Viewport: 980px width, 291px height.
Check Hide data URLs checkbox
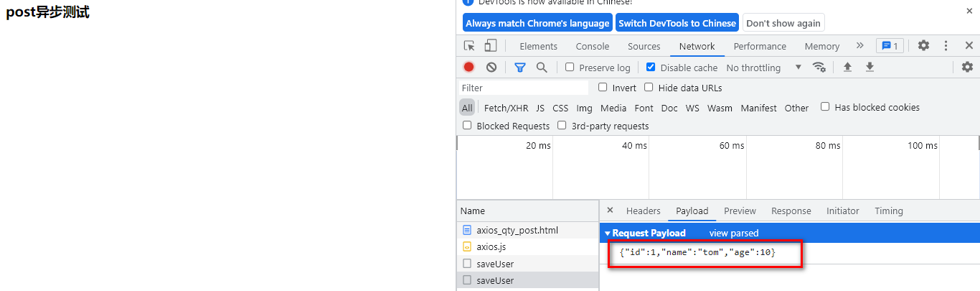pos(649,87)
